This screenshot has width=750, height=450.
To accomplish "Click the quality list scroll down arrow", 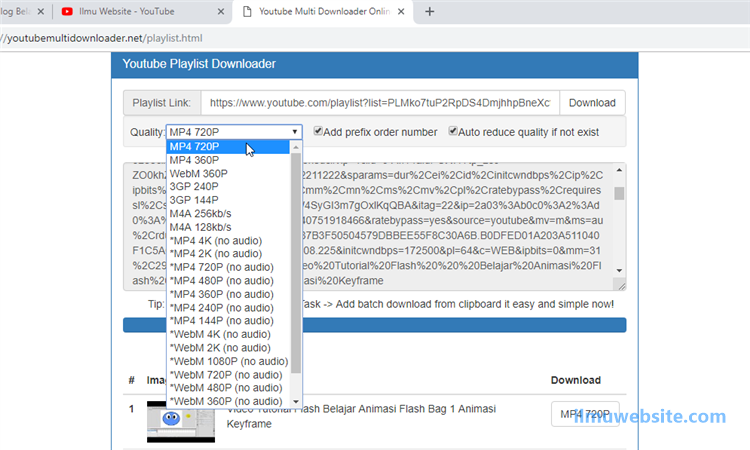I will (296, 402).
